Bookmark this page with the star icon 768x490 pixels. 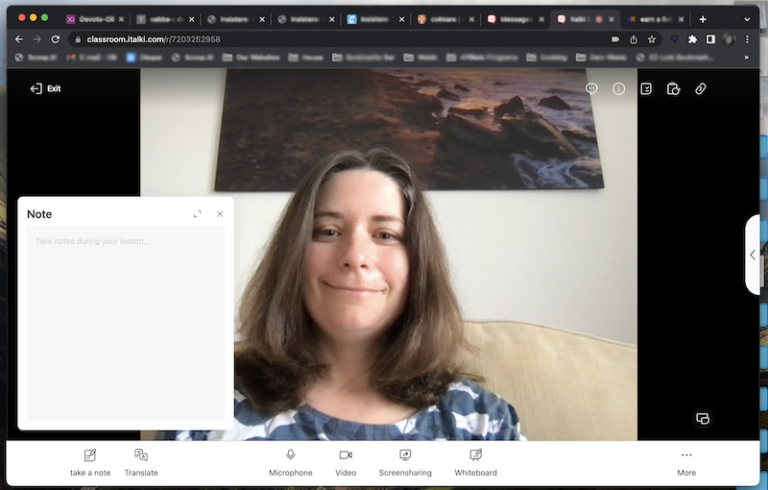pos(652,39)
